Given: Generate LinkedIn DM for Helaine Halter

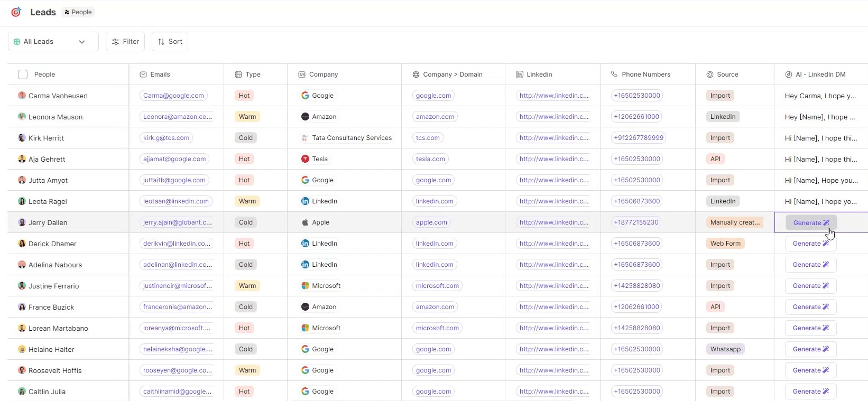Looking at the screenshot, I should (810, 349).
